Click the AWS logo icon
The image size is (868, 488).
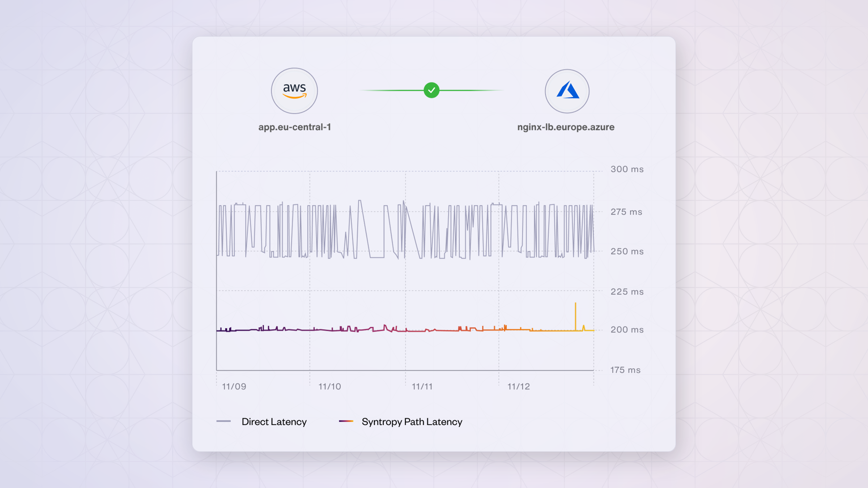[x=294, y=91]
